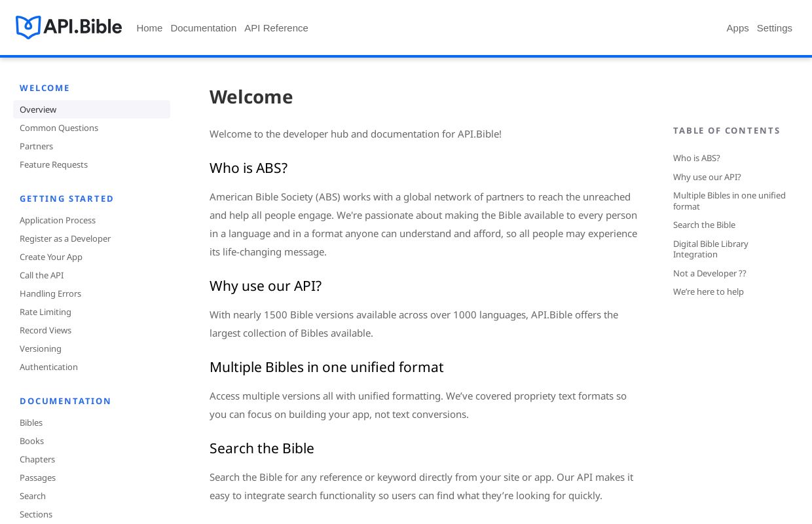Open Common Questions sidebar link

click(x=59, y=128)
